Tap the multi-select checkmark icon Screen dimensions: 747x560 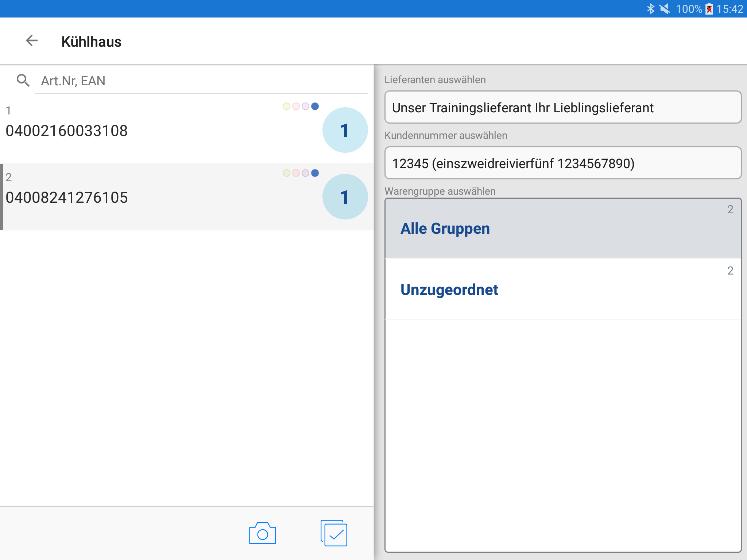(334, 533)
